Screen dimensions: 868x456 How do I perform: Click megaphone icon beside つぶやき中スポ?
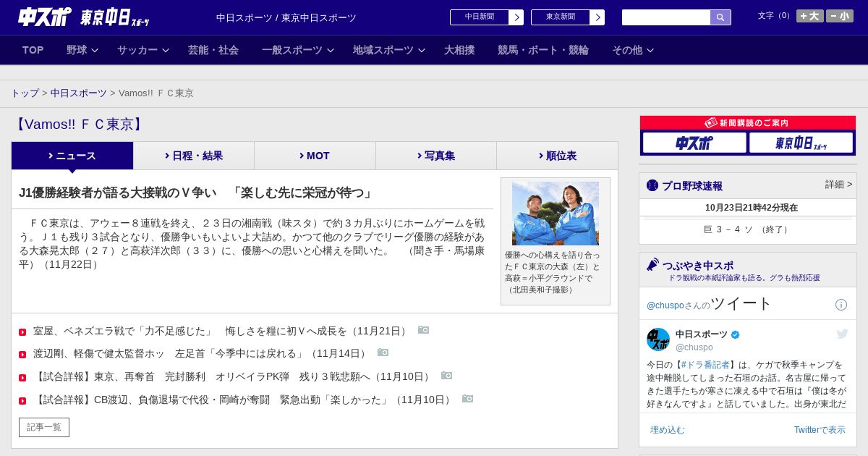653,265
